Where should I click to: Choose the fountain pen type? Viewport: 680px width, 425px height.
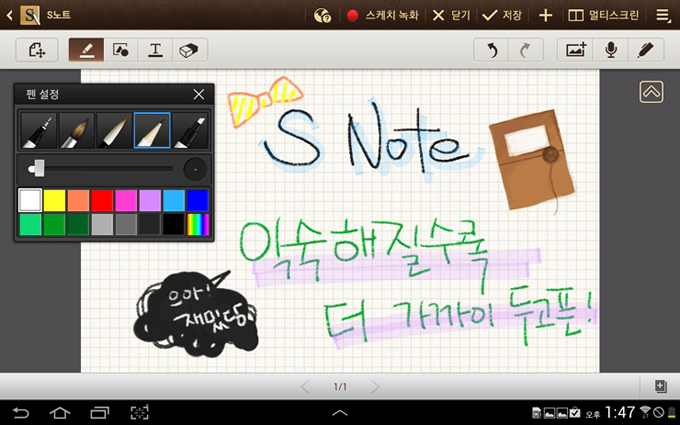coord(38,130)
